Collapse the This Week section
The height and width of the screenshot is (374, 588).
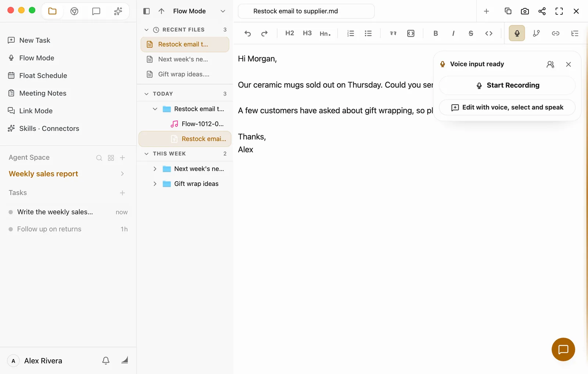146,154
